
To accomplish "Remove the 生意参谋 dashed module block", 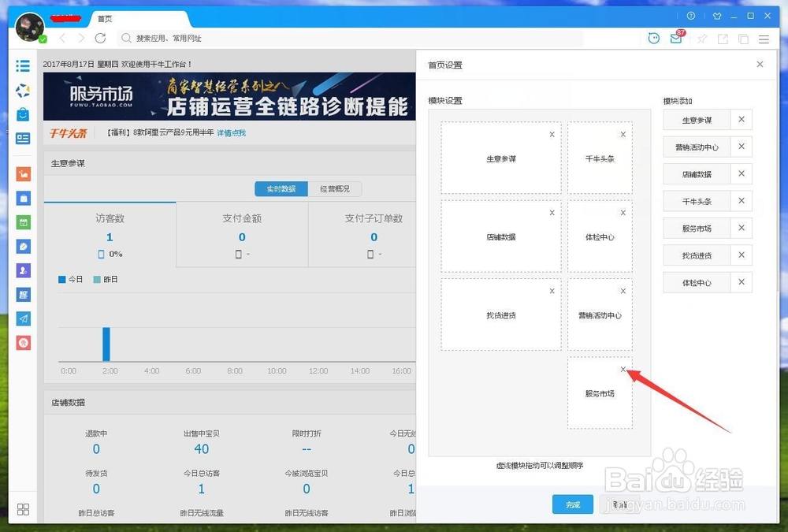I will pos(552,134).
